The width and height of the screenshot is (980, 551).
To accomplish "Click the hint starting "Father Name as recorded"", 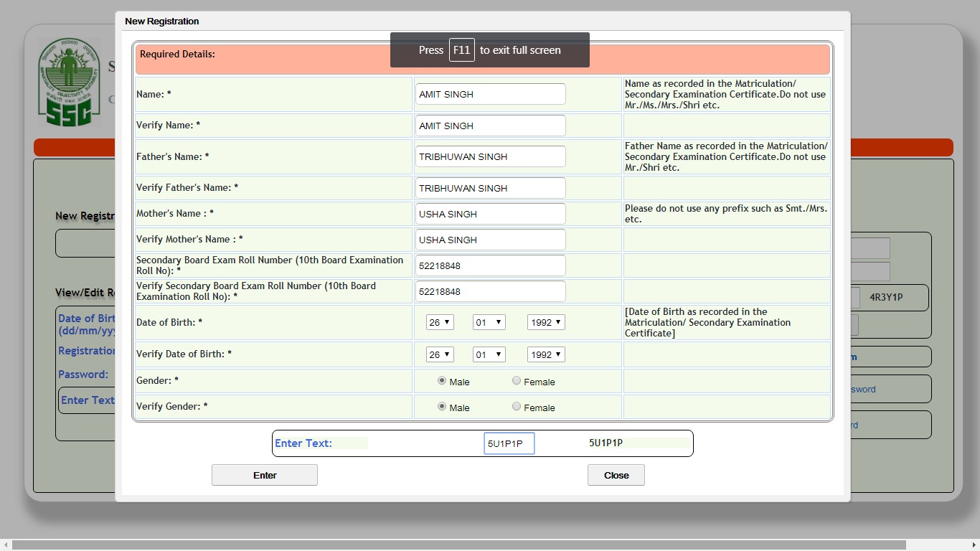I will click(726, 156).
